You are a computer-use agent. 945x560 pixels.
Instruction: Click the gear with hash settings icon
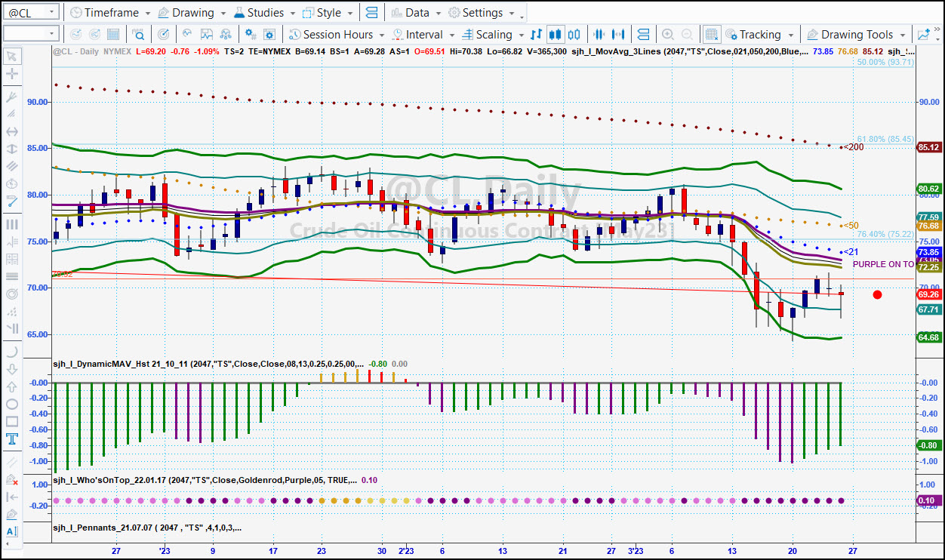(x=251, y=35)
